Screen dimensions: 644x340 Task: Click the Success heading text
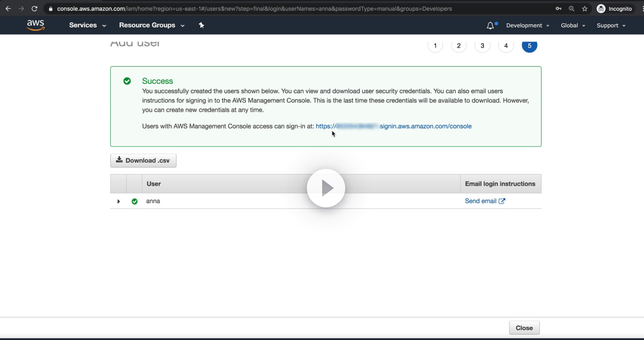coord(157,81)
